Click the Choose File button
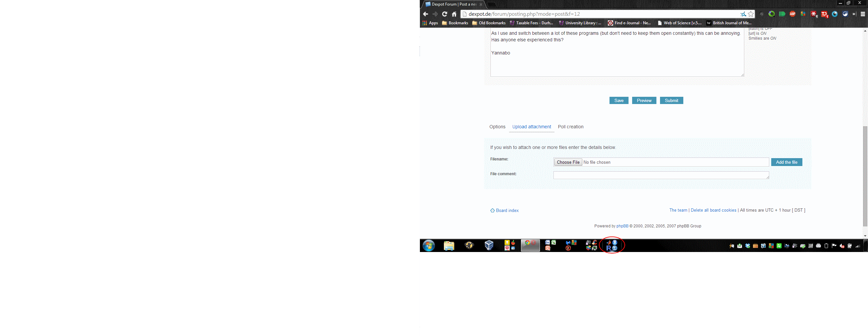This screenshot has height=336, width=868. (568, 162)
